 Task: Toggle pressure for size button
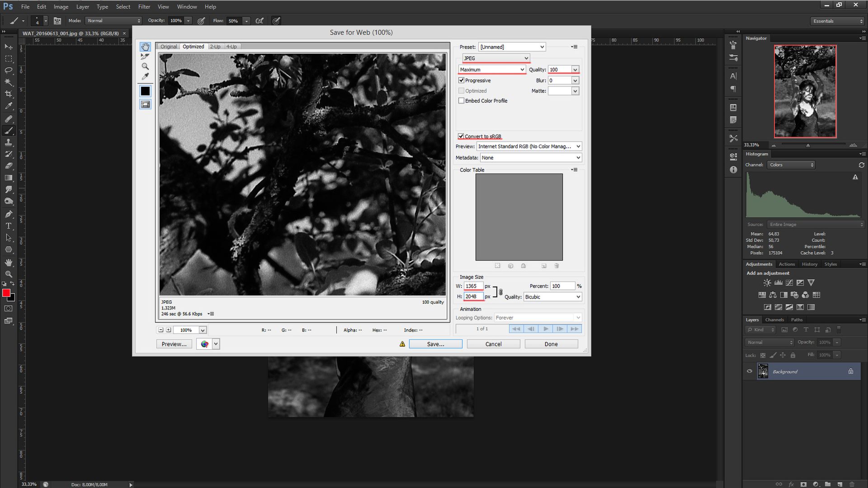[x=276, y=21]
